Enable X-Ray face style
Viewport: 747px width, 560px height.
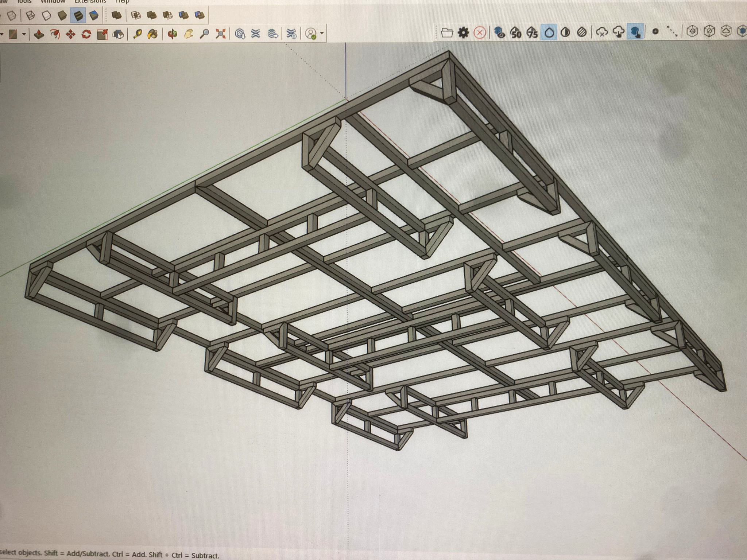[12, 15]
